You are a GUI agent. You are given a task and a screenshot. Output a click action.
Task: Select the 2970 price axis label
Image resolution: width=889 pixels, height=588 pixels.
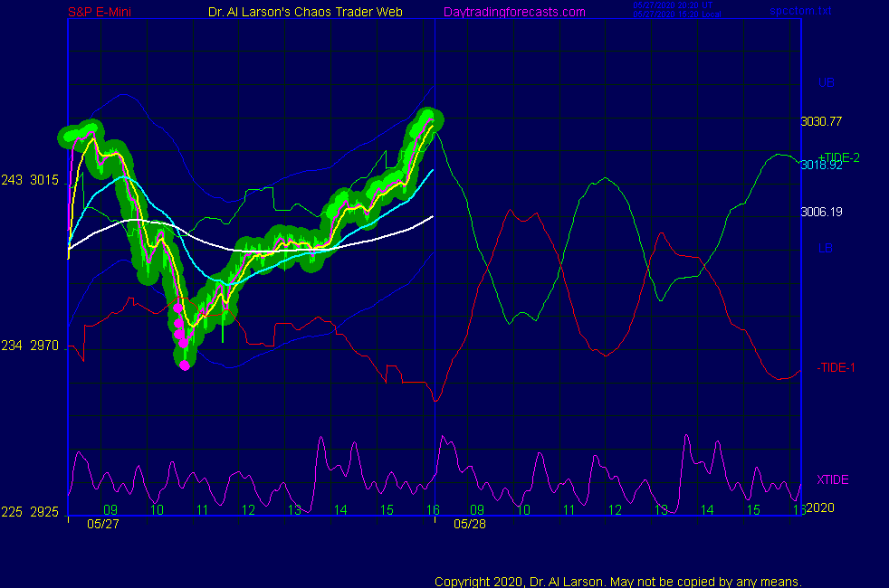[44, 346]
